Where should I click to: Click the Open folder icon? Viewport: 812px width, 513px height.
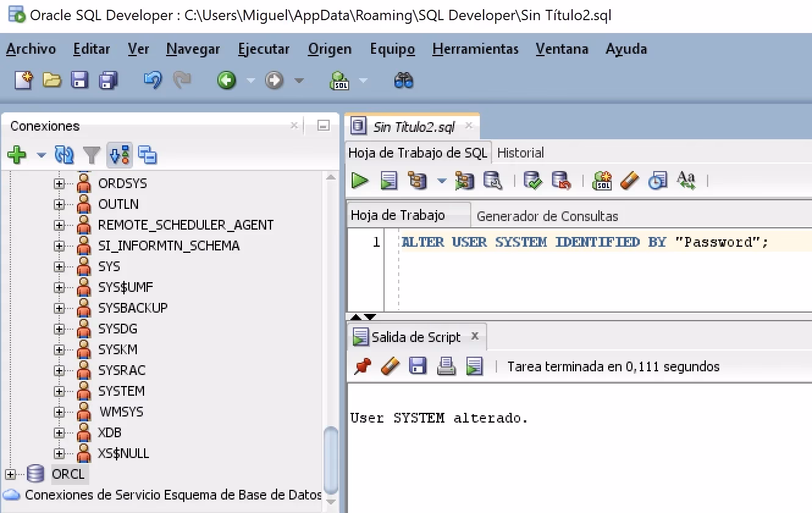(x=52, y=80)
